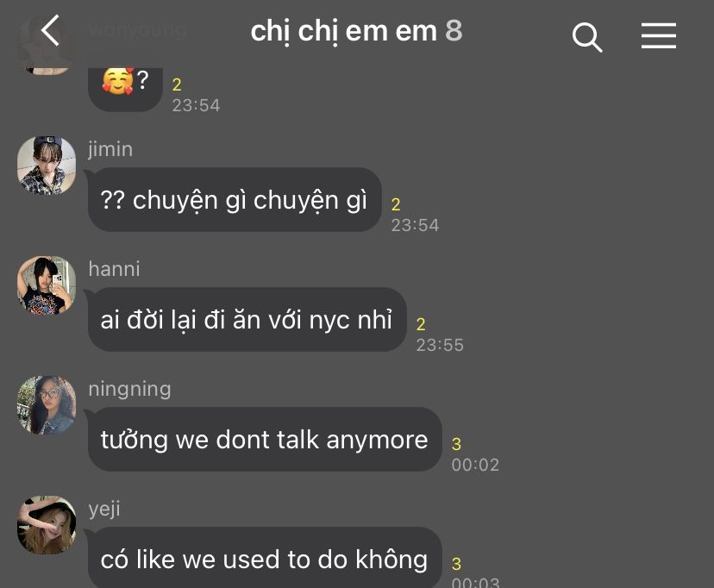The width and height of the screenshot is (714, 588).
Task: Open ningning's profile picture
Action: click(47, 405)
